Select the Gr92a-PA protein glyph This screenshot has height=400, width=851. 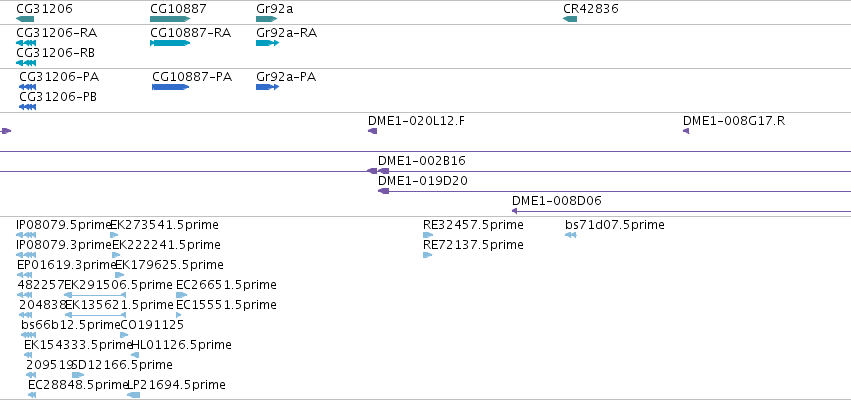[267, 87]
